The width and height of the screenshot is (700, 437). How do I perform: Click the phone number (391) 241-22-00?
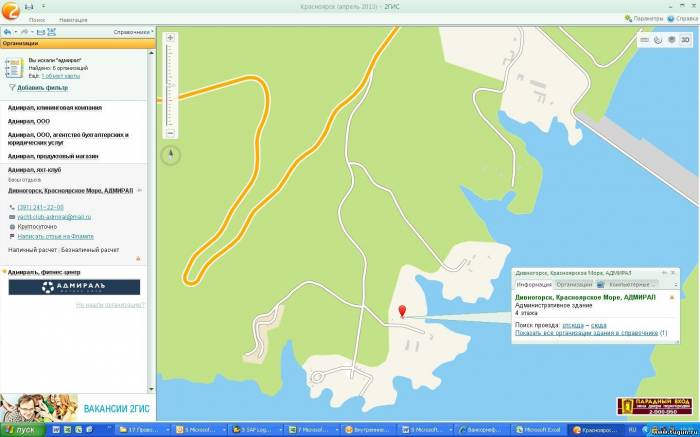point(41,208)
